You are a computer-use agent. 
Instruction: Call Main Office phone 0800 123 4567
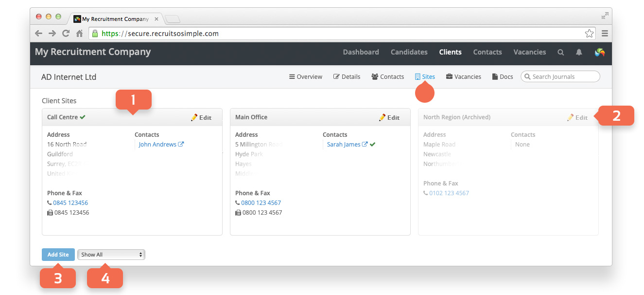[x=261, y=203]
